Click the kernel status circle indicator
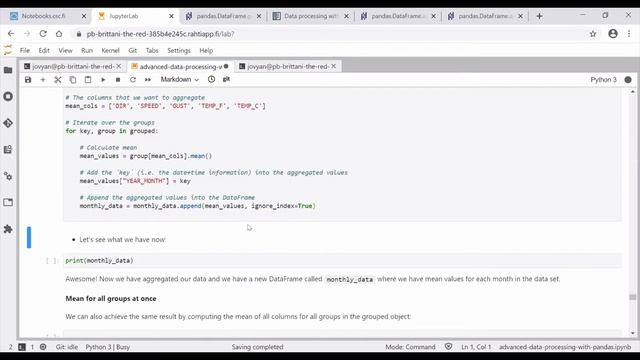Screen dimensions: 640x360 coord(628,80)
